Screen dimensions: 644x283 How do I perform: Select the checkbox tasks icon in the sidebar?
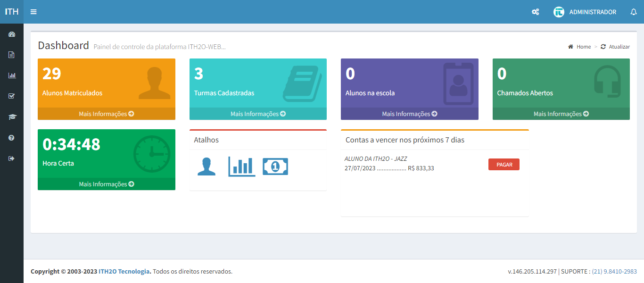point(12,96)
